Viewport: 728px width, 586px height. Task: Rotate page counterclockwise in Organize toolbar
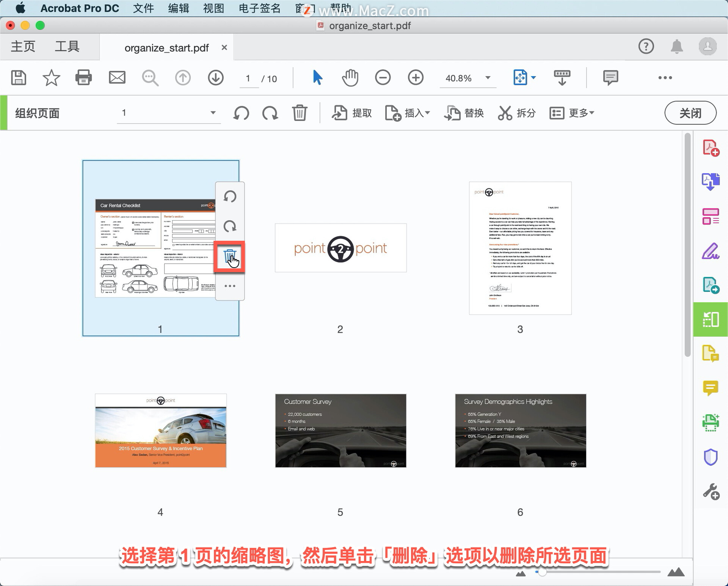coord(241,113)
